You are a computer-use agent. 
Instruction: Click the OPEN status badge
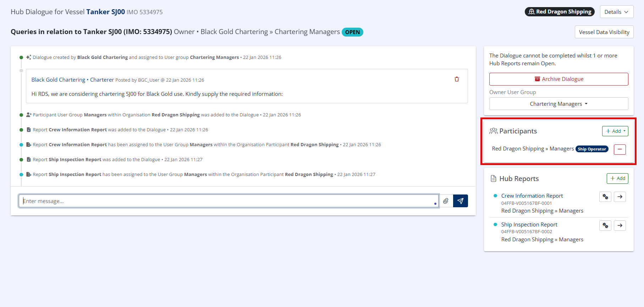click(352, 32)
